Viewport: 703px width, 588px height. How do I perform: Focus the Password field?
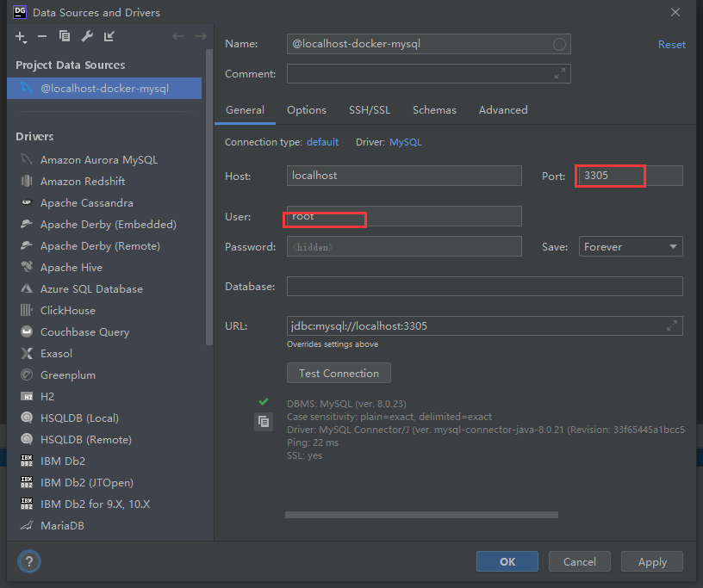[x=404, y=246]
